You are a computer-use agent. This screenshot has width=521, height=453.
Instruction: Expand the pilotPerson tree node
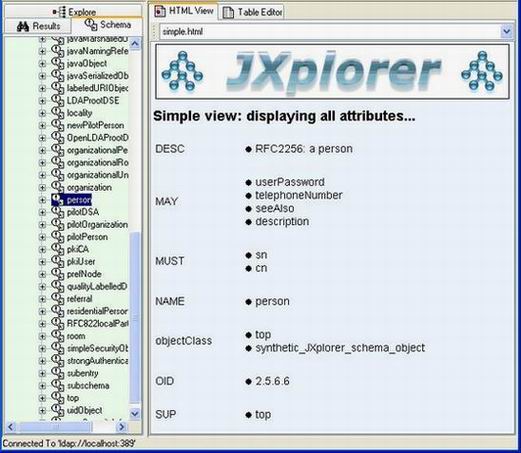click(42, 237)
